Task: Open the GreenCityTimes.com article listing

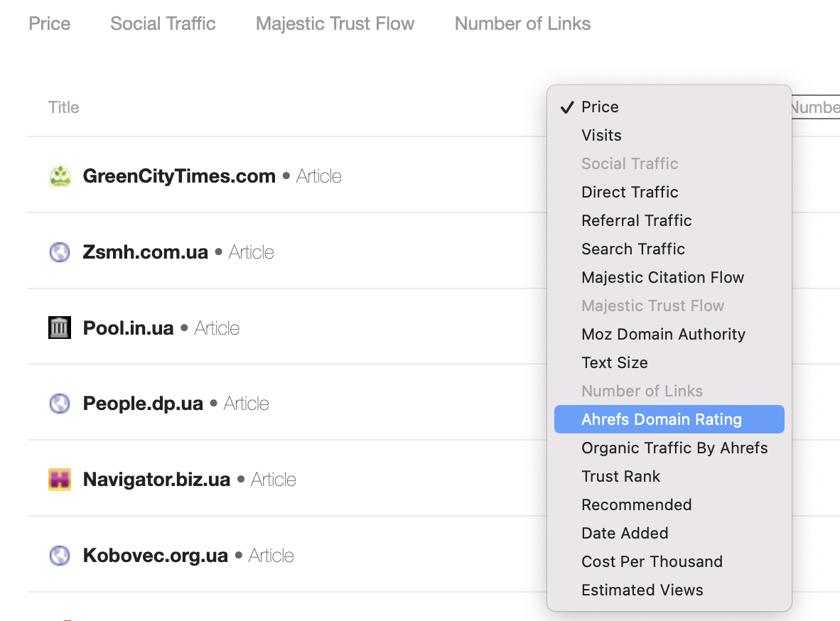Action: click(179, 175)
